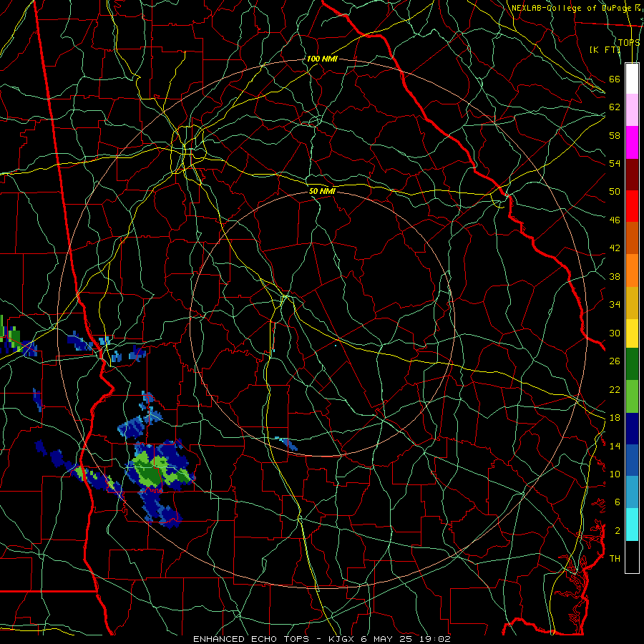Screen dimensions: 644x644
Task: Click the magenta 58 kft legend swatch
Action: coord(632,142)
